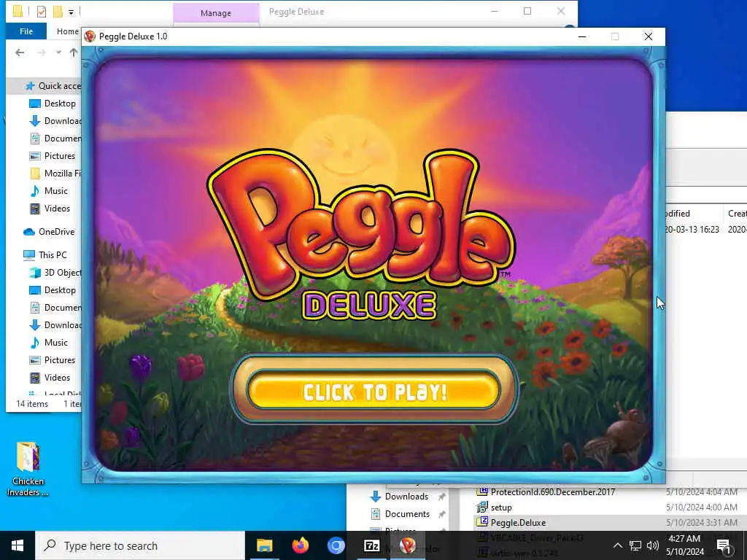This screenshot has height=560, width=747.
Task: Open Documents under Quick access
Action: (x=55, y=139)
